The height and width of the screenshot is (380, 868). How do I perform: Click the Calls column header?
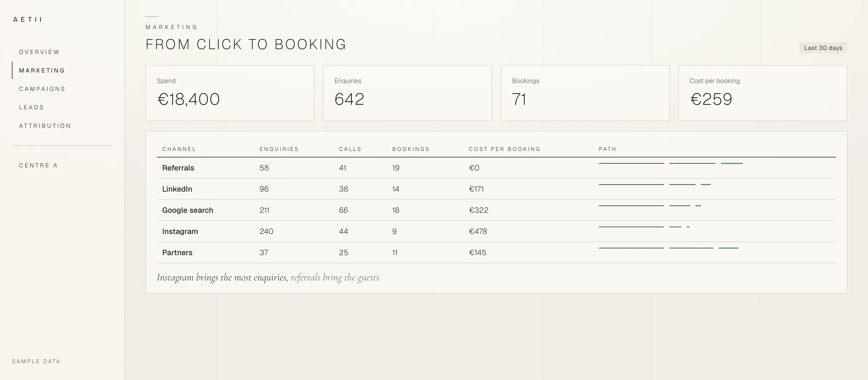(x=350, y=149)
